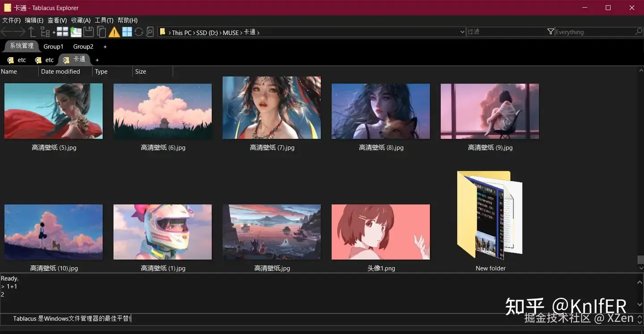Click the blue grid view icon
This screenshot has width=644, height=334.
pos(127,31)
